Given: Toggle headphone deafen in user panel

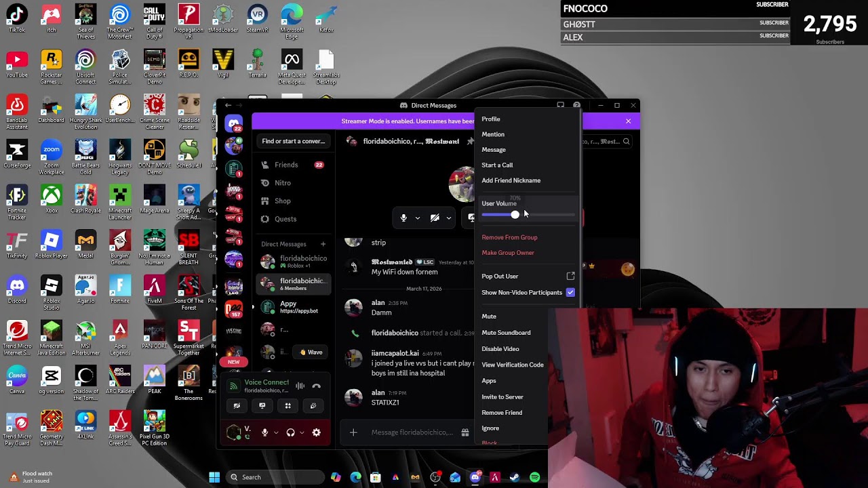Looking at the screenshot, I should [x=291, y=432].
